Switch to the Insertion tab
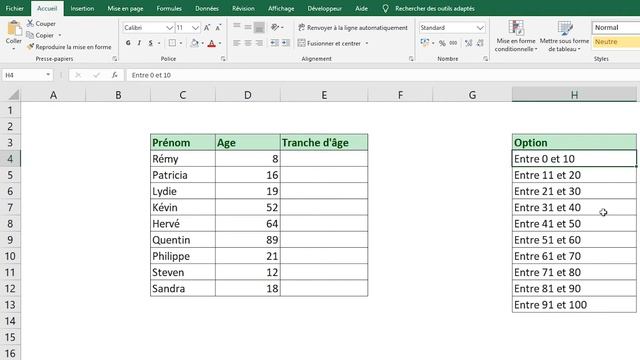Viewport: 640px width, 360px height. [82, 8]
